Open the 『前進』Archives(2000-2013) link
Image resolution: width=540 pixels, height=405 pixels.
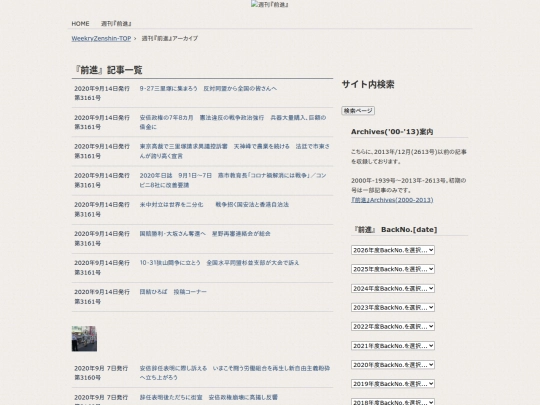(392, 200)
